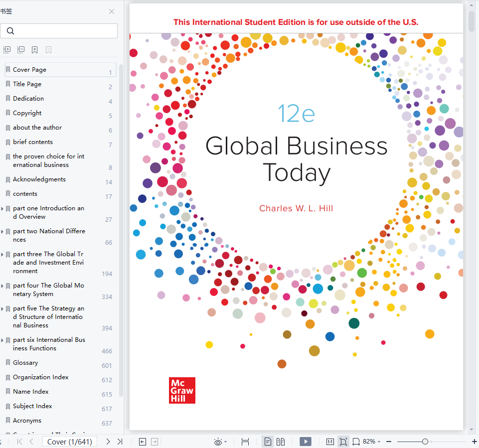
Task: Expand 'part two National Differences'
Action: tap(2, 232)
